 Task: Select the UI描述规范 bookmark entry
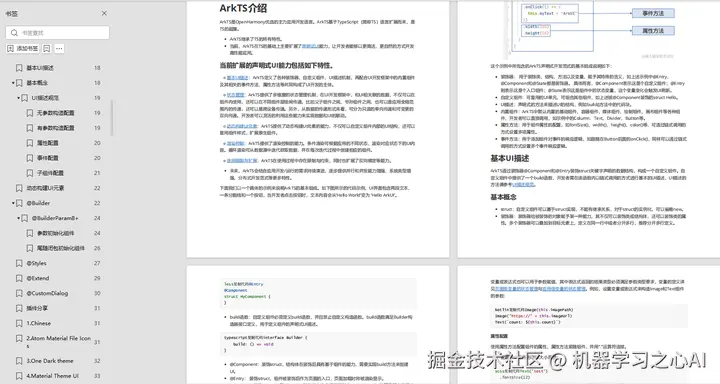pos(45,98)
